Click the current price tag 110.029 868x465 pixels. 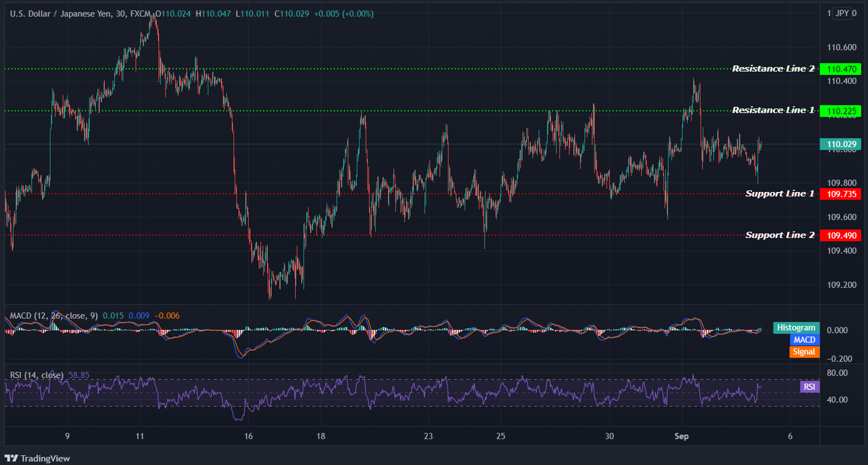coord(841,144)
